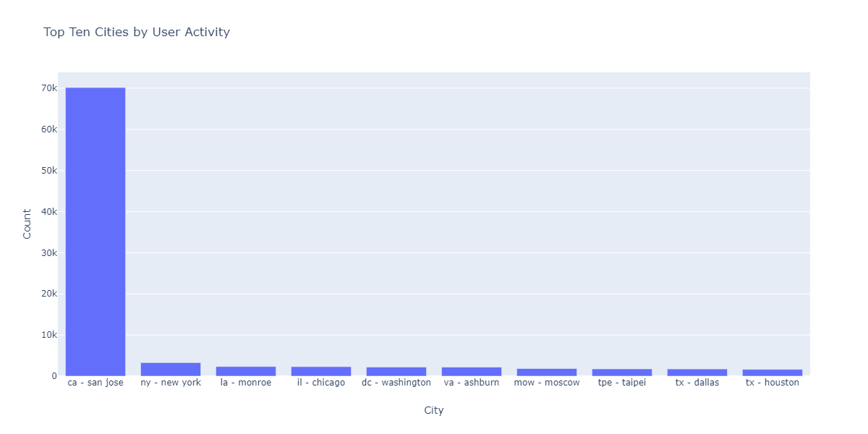Select the il - chicago bar
Image resolution: width=868 pixels, height=434 pixels.
pos(321,371)
